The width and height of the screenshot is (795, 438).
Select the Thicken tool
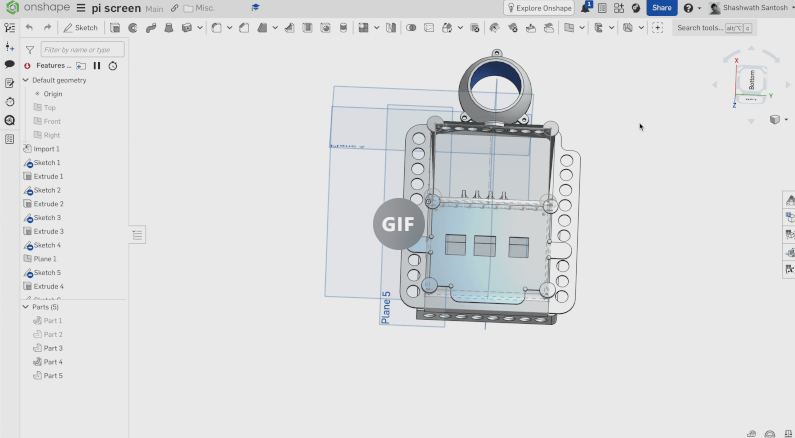pyautogui.click(x=187, y=28)
